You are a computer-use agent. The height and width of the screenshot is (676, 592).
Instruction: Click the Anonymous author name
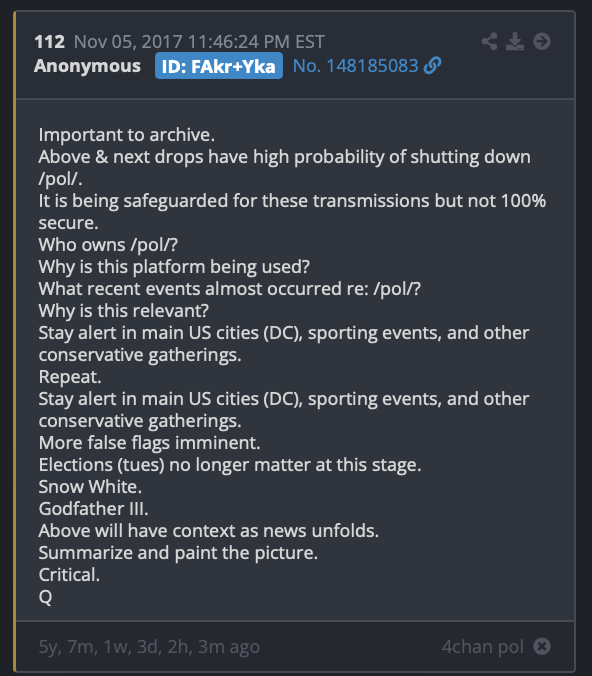[x=88, y=66]
